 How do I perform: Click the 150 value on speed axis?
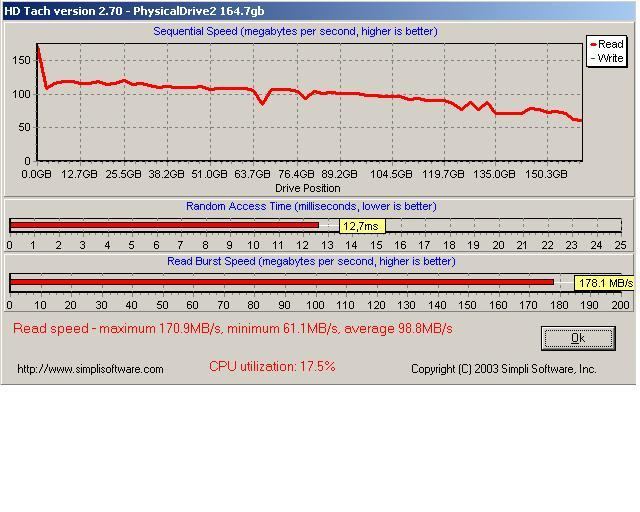pos(22,60)
